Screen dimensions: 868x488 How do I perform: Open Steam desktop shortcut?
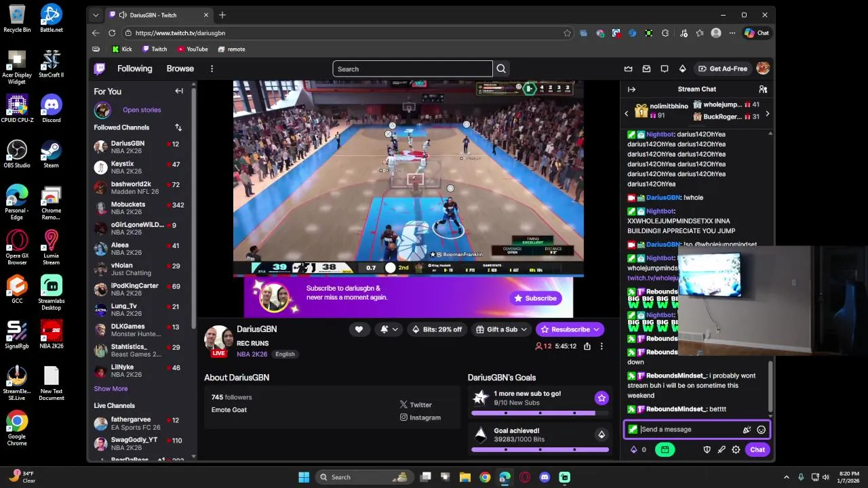[52, 153]
